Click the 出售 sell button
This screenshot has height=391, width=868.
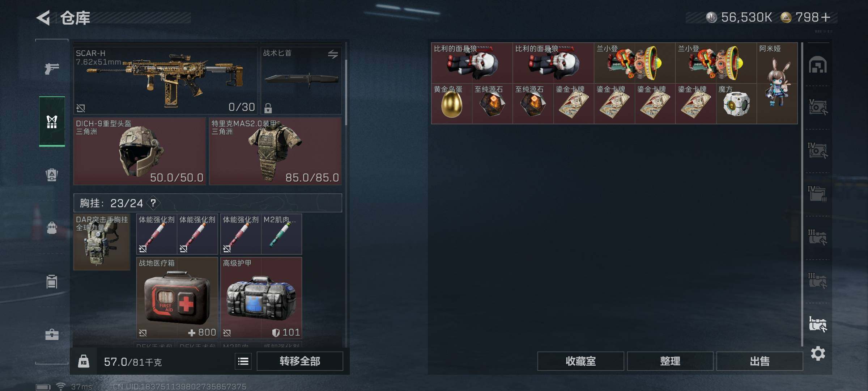click(759, 361)
